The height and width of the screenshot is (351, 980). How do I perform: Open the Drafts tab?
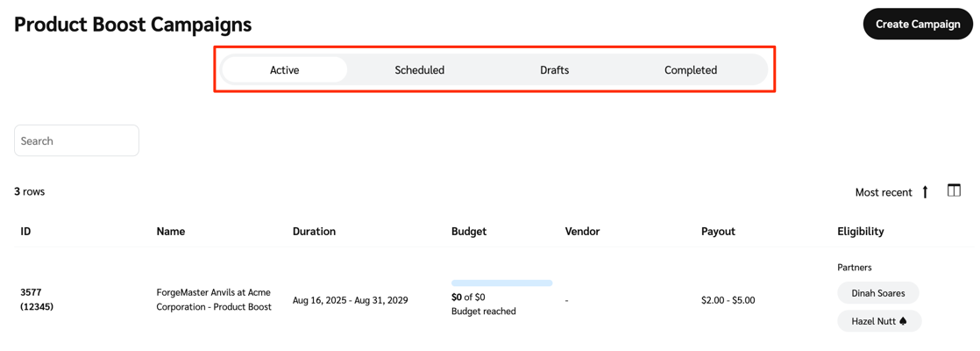click(x=554, y=70)
